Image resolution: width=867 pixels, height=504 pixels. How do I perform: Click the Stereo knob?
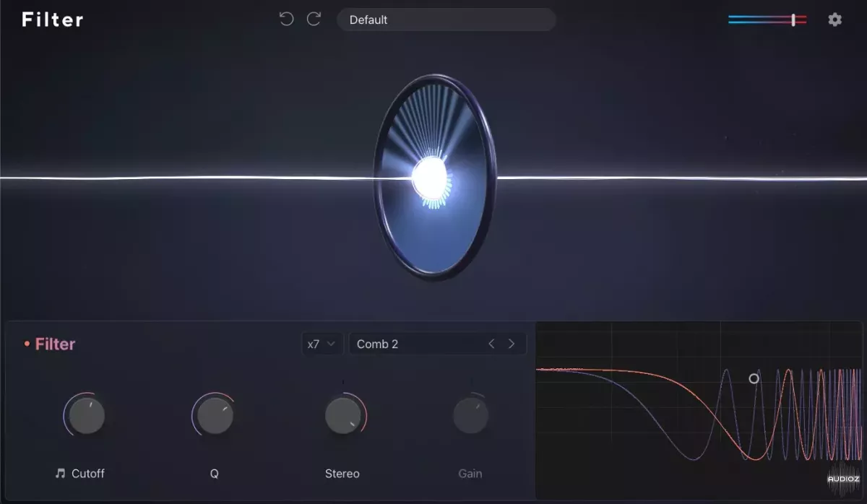(343, 416)
